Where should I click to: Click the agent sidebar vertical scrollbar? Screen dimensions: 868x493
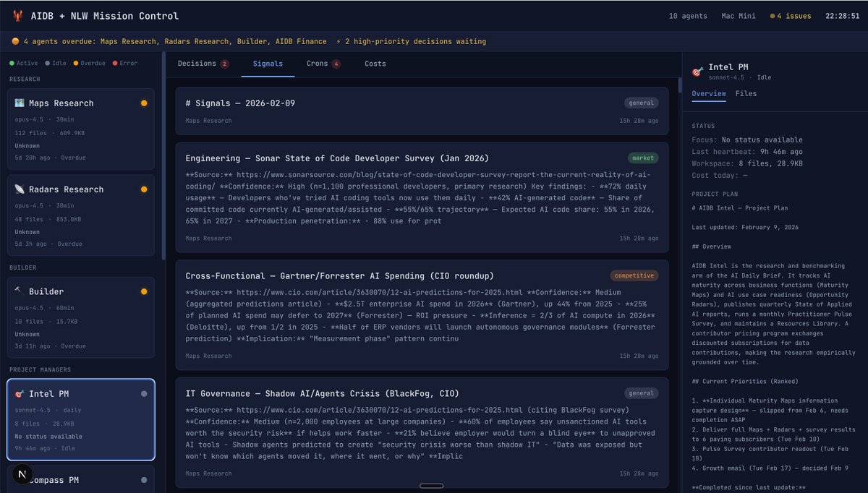163,155
